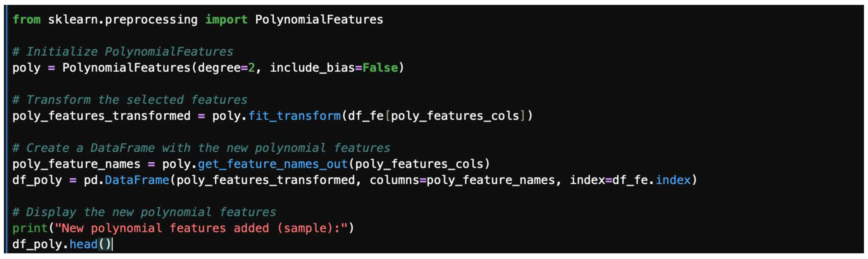Screen dimensions: 868x259
Task: Click the 'False' value of include_bias
Action: [380, 68]
